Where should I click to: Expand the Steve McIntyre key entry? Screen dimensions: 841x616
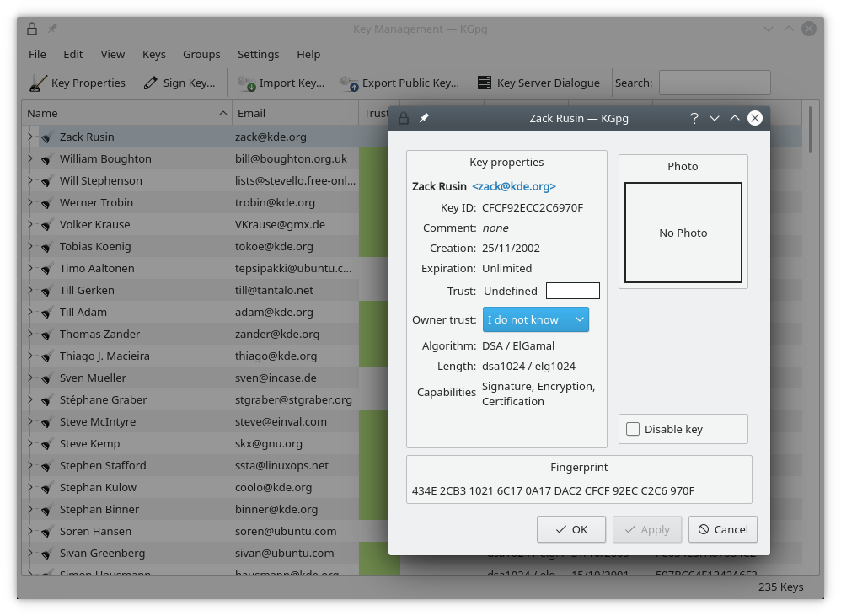pos(29,422)
